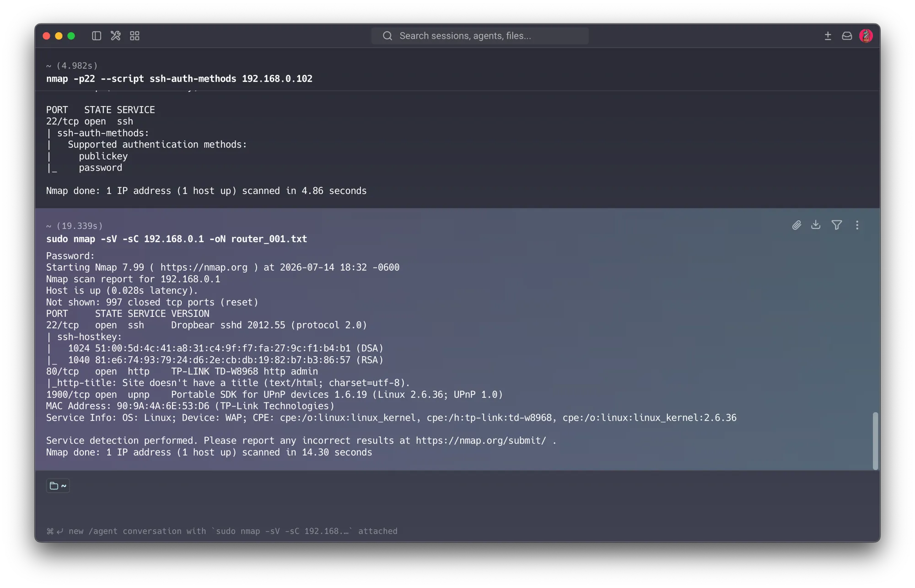Click the '~ (4.982s)' block timing label

(72, 66)
